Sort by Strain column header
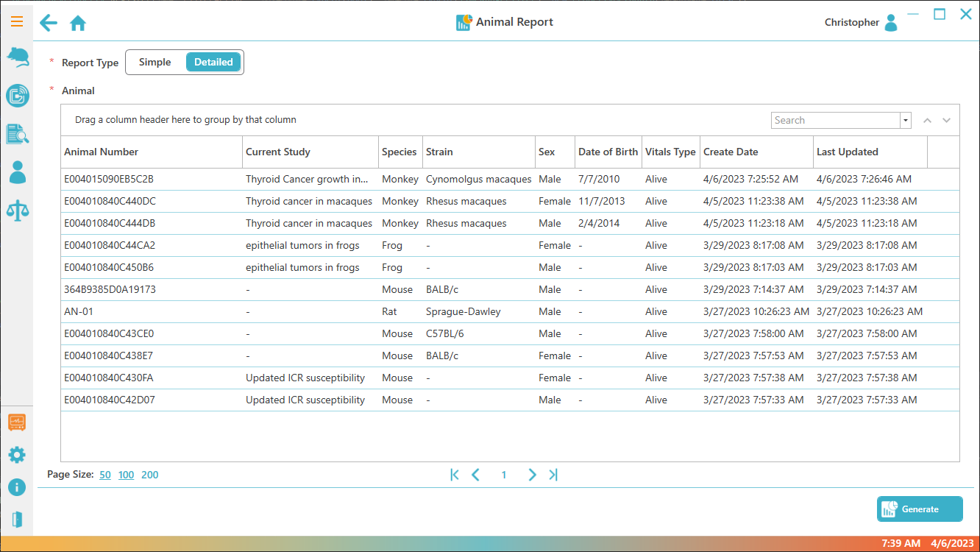 (479, 152)
